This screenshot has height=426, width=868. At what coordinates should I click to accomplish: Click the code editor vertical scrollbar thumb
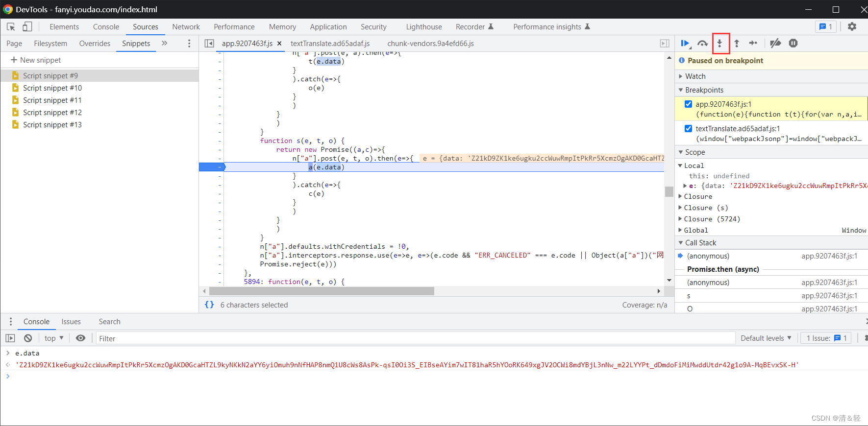669,191
